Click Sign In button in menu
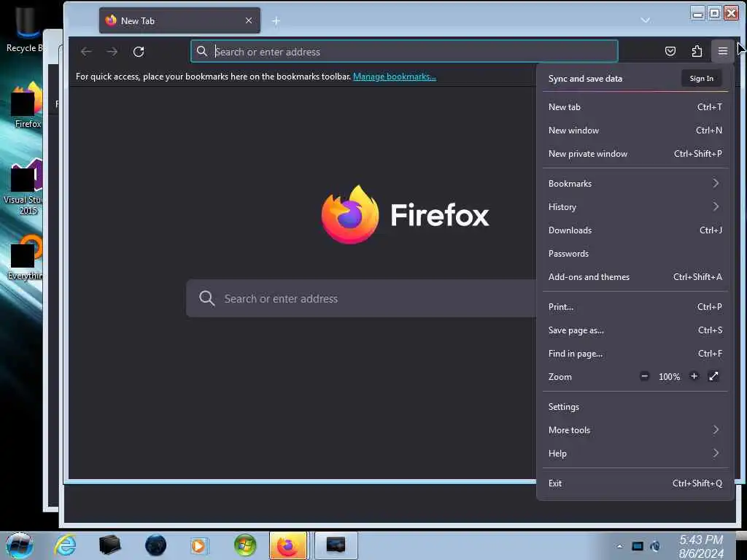 pyautogui.click(x=701, y=79)
